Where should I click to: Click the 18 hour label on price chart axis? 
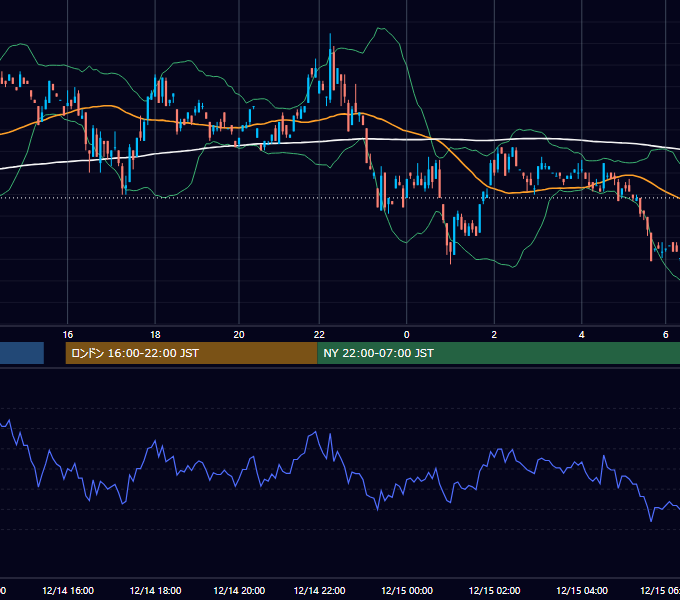155,335
